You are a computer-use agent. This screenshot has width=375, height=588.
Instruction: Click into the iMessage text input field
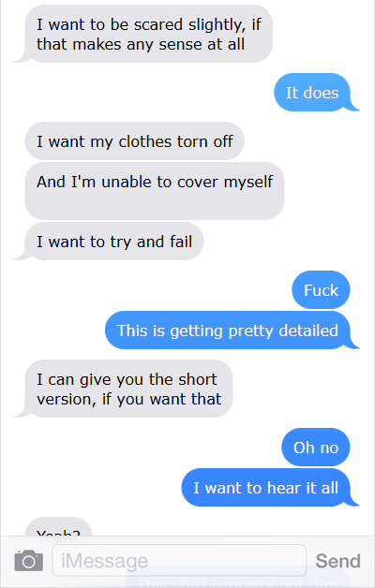pos(179,561)
